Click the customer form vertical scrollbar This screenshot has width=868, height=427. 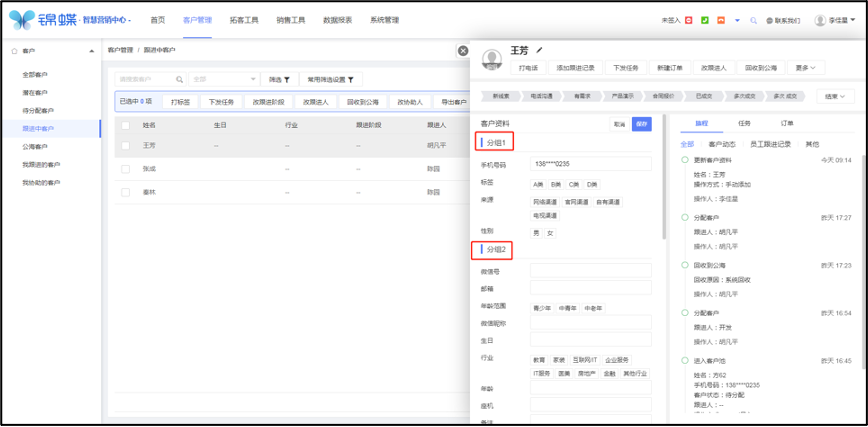[664, 177]
